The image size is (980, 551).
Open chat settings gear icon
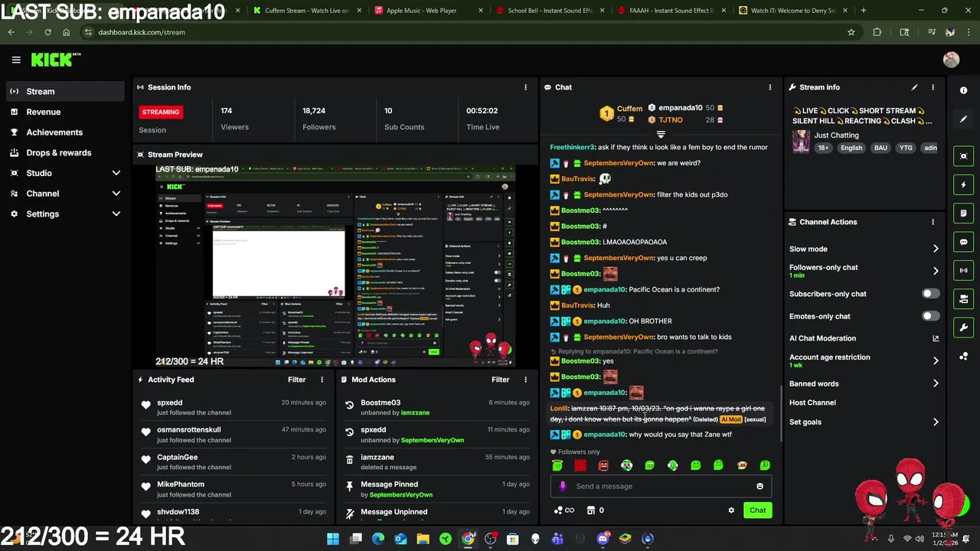click(x=731, y=510)
